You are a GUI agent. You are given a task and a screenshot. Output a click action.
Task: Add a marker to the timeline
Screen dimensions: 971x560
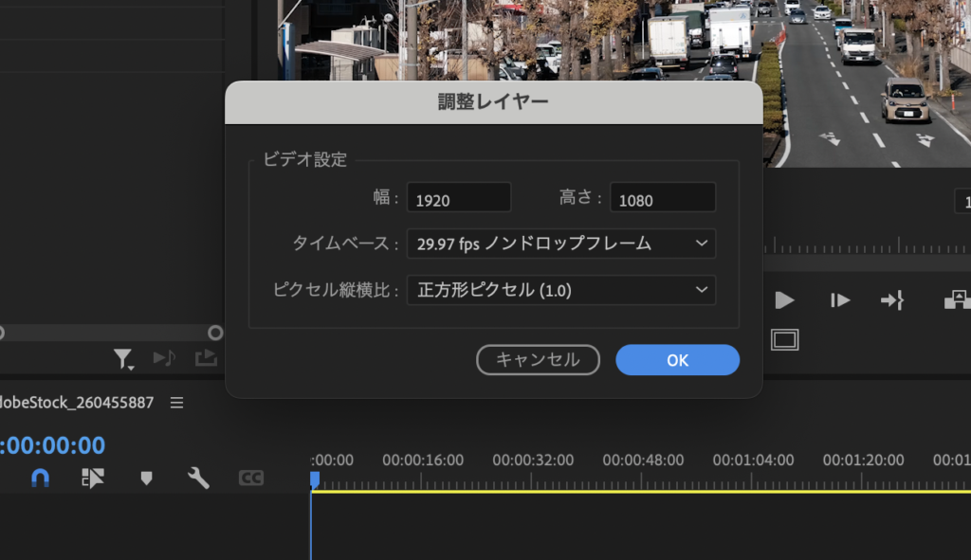146,478
